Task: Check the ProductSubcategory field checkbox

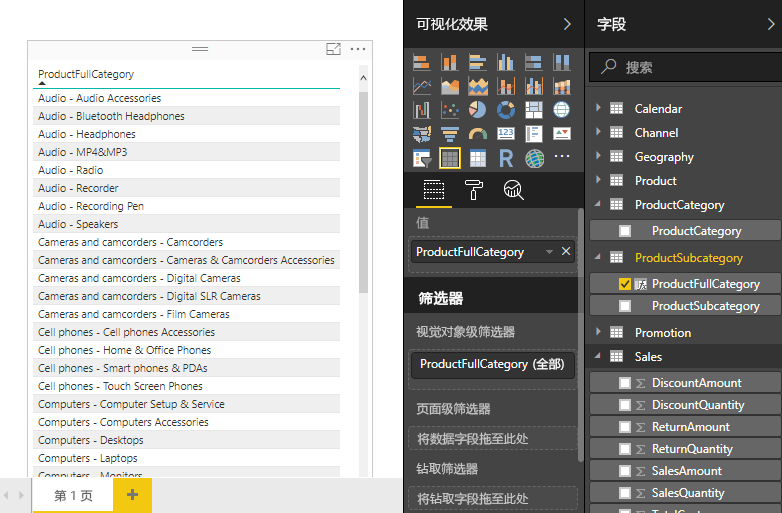Action: tap(625, 306)
